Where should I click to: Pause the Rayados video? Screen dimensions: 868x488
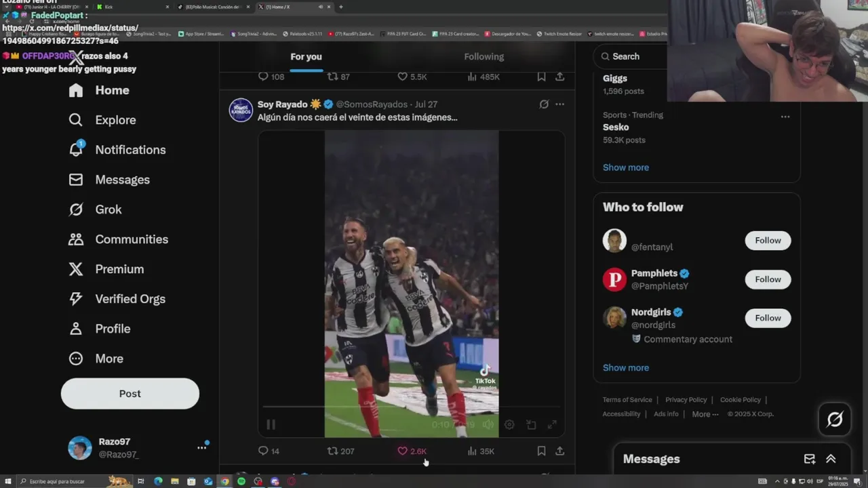tap(271, 425)
